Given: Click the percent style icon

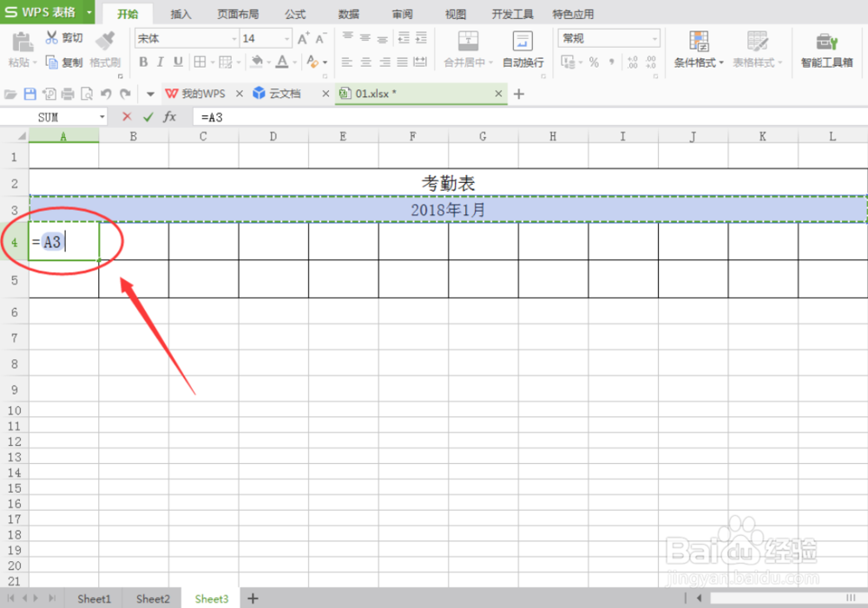Looking at the screenshot, I should pos(595,62).
